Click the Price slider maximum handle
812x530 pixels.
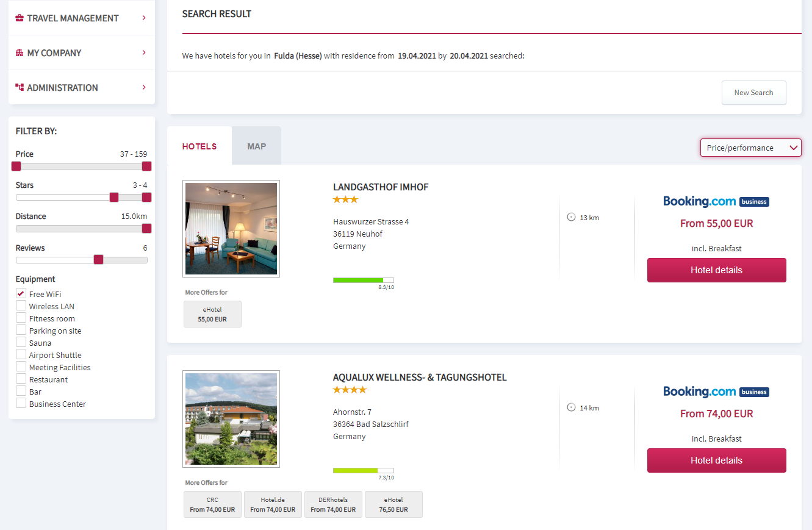pyautogui.click(x=146, y=166)
